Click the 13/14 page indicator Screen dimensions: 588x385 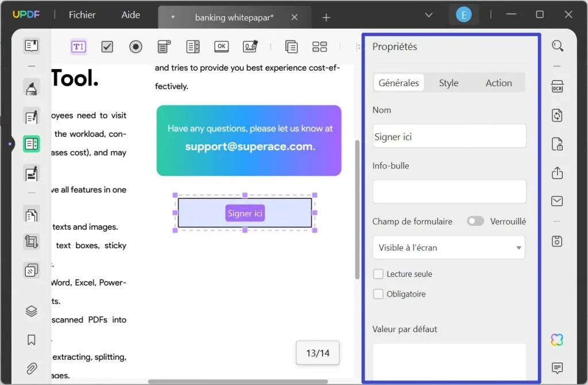tap(318, 353)
